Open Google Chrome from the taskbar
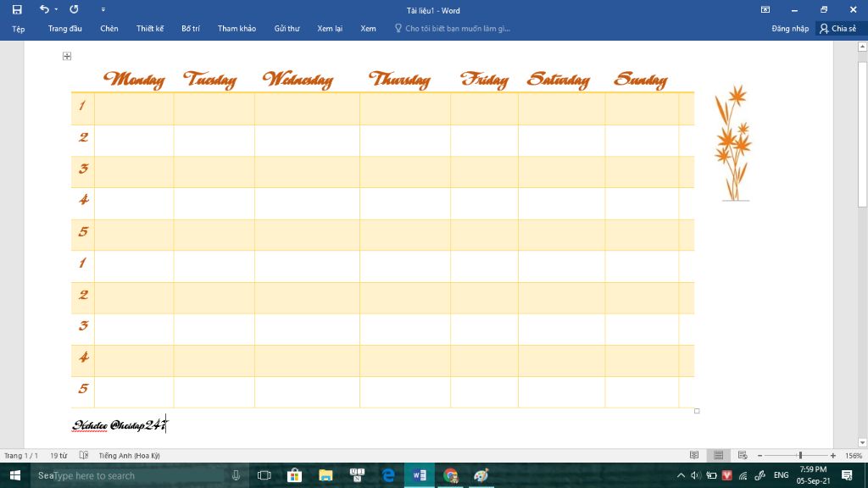This screenshot has width=868, height=488. pyautogui.click(x=451, y=475)
